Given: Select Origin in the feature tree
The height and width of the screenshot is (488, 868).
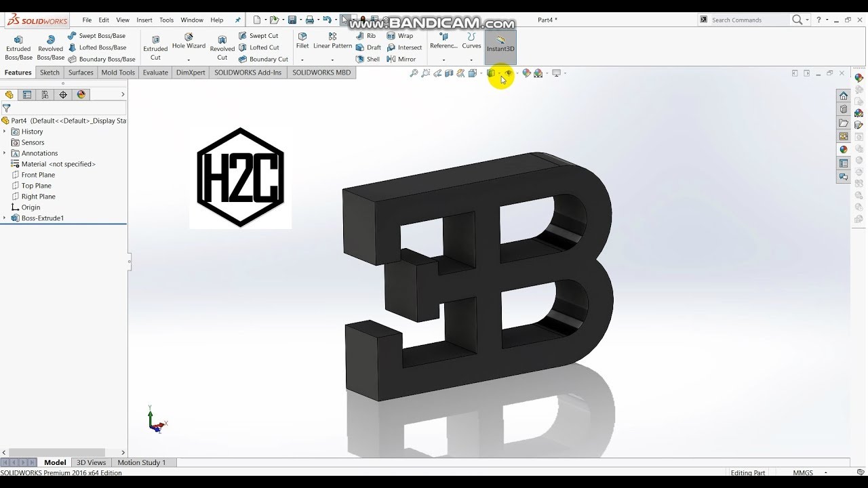Looking at the screenshot, I should 26,207.
